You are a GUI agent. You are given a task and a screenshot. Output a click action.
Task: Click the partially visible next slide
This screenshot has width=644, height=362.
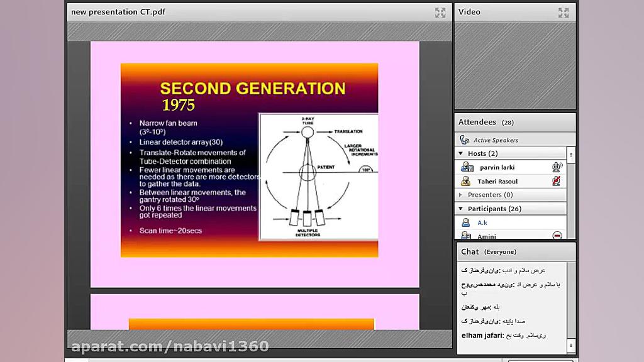click(255, 312)
